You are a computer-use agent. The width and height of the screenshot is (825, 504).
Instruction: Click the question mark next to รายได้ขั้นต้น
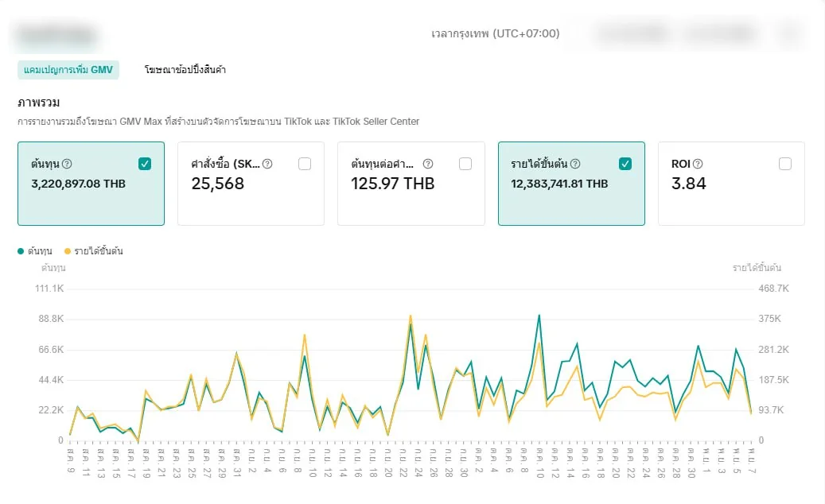(575, 164)
